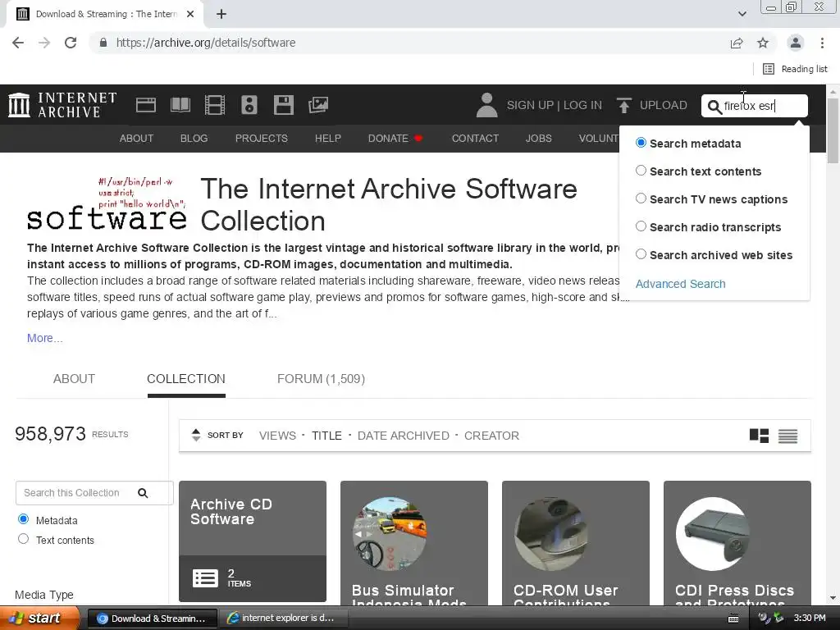
Task: Open the Images icon in navbar
Action: pos(318,105)
